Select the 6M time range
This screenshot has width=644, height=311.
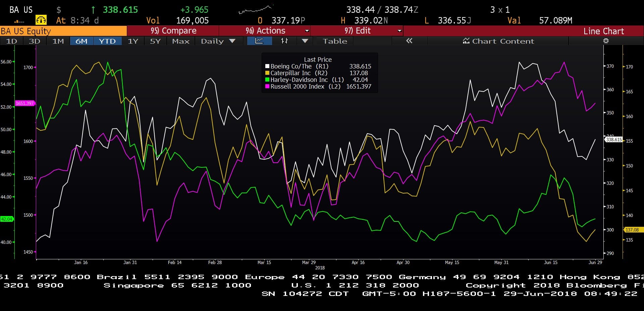82,41
